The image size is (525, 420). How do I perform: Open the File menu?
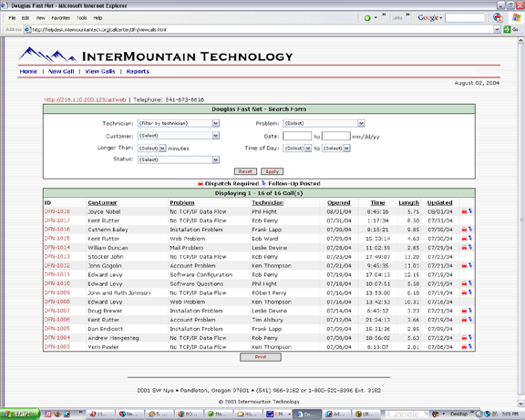tap(12, 18)
